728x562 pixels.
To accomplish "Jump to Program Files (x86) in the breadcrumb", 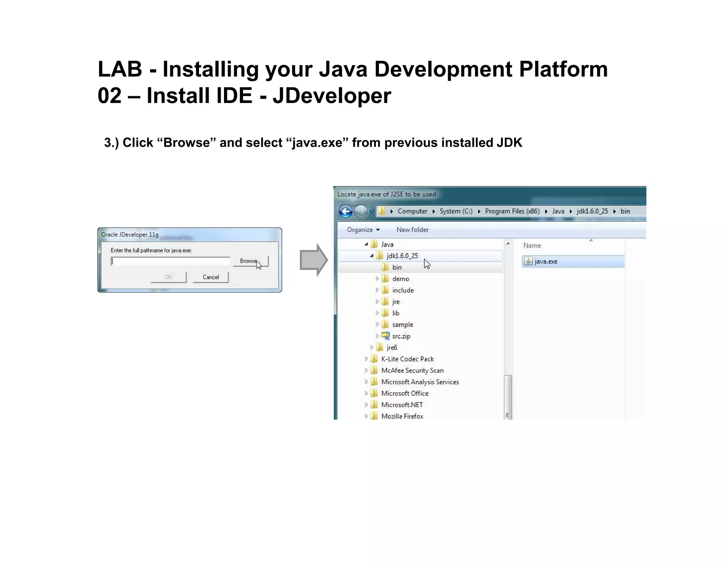I will tap(512, 211).
